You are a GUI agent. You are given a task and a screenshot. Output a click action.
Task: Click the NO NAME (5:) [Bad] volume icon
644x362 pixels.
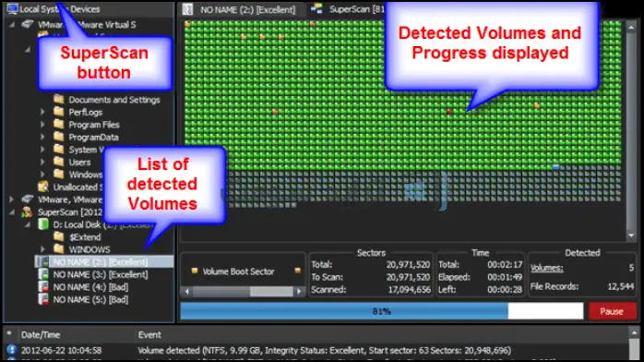click(x=42, y=299)
